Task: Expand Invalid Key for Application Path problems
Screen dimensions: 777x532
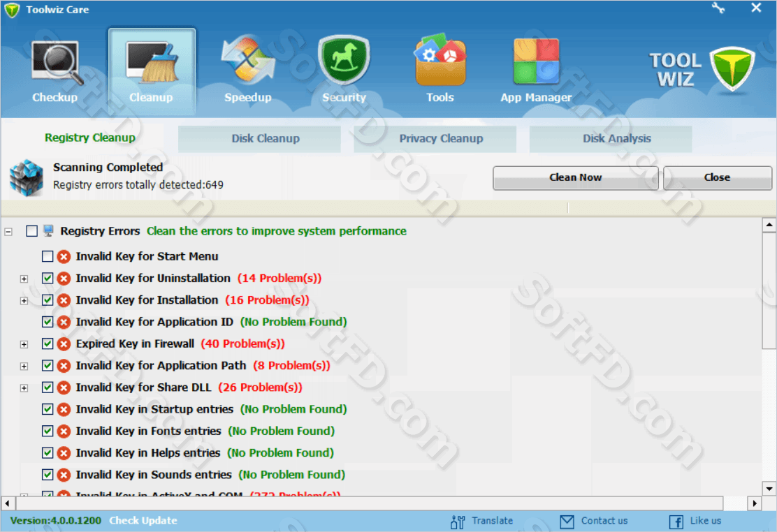Action: tap(24, 366)
